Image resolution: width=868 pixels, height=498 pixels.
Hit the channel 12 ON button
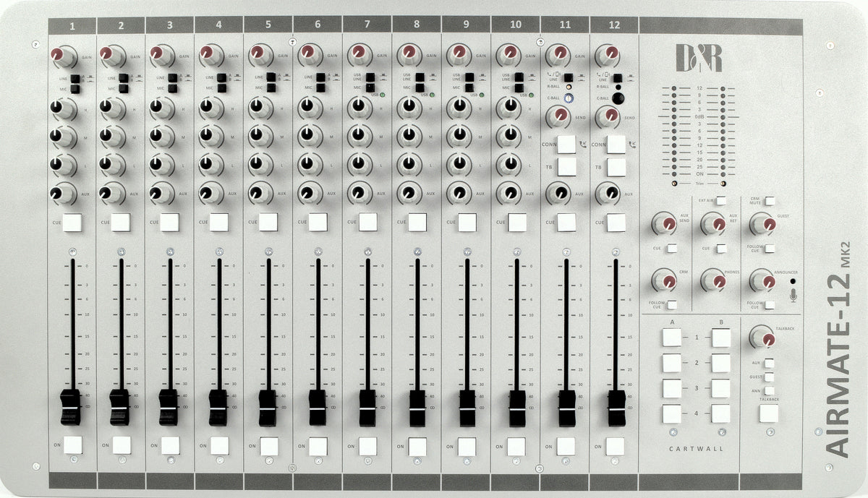(x=615, y=446)
